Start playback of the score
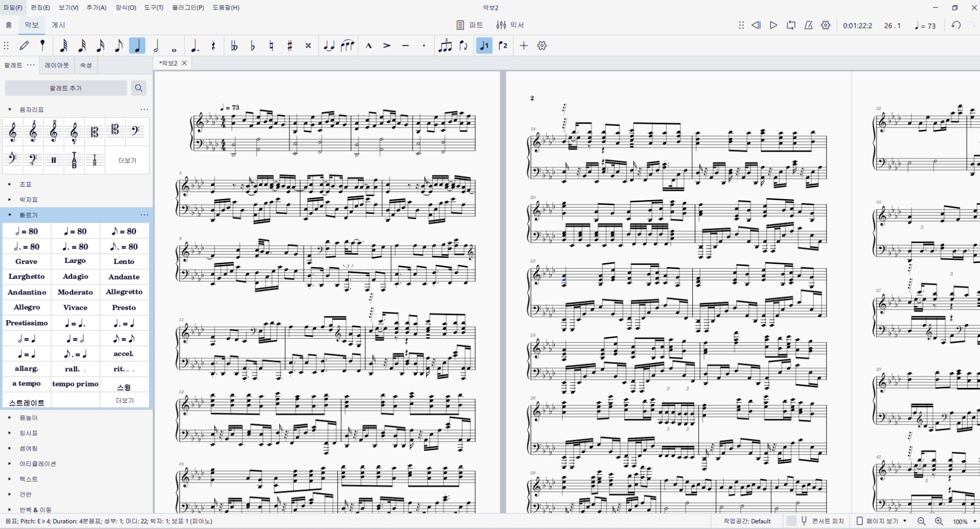 [x=773, y=25]
